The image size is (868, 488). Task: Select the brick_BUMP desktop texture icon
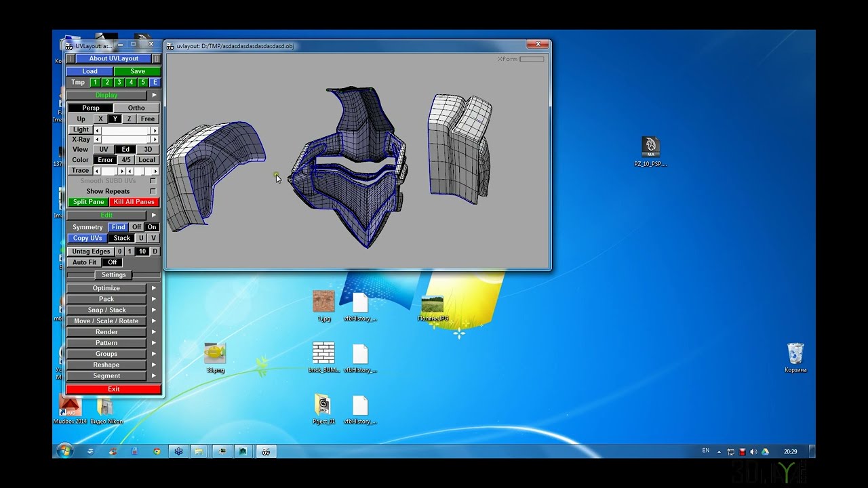tap(323, 358)
